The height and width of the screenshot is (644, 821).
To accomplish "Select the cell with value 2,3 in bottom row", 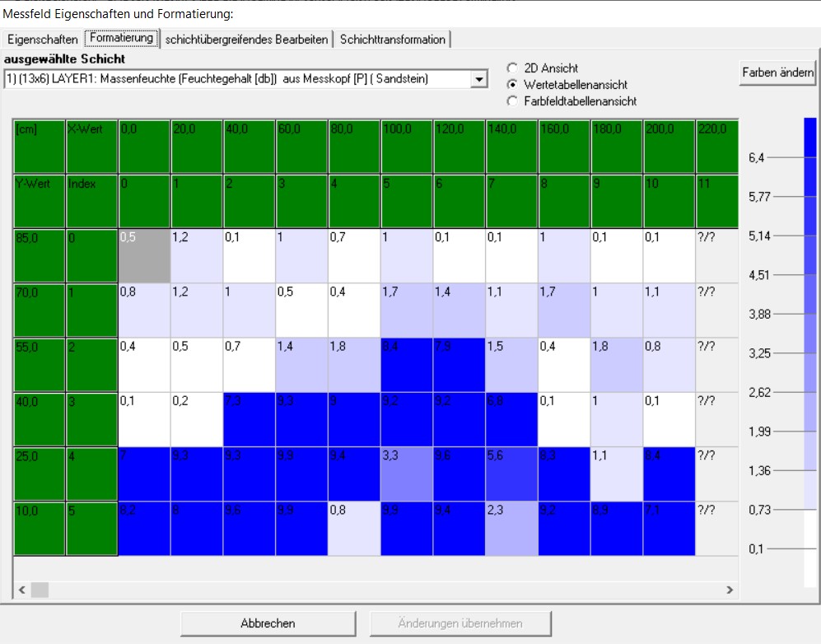I will coord(511,529).
